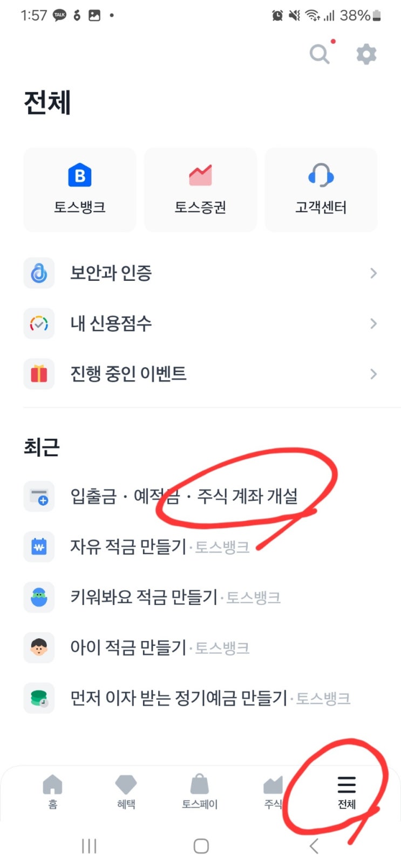Tap 정기예금 coin stack icon
Viewport: 401px width, 868px height.
pos(39,698)
